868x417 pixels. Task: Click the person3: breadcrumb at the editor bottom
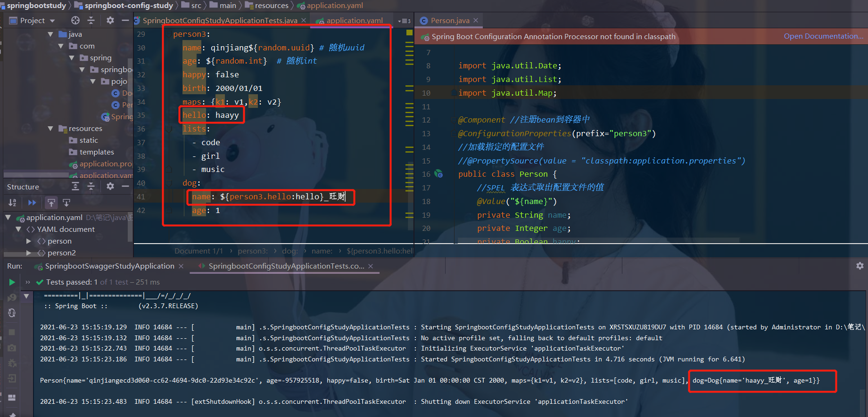point(253,251)
